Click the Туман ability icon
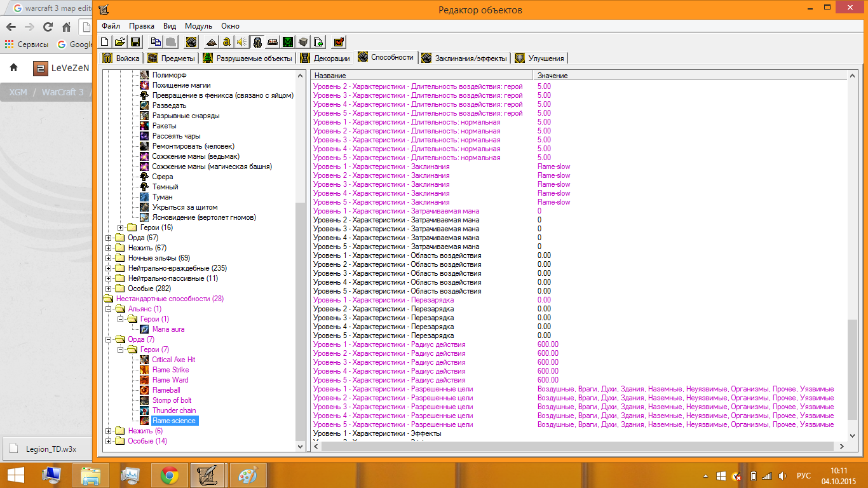 [x=144, y=197]
